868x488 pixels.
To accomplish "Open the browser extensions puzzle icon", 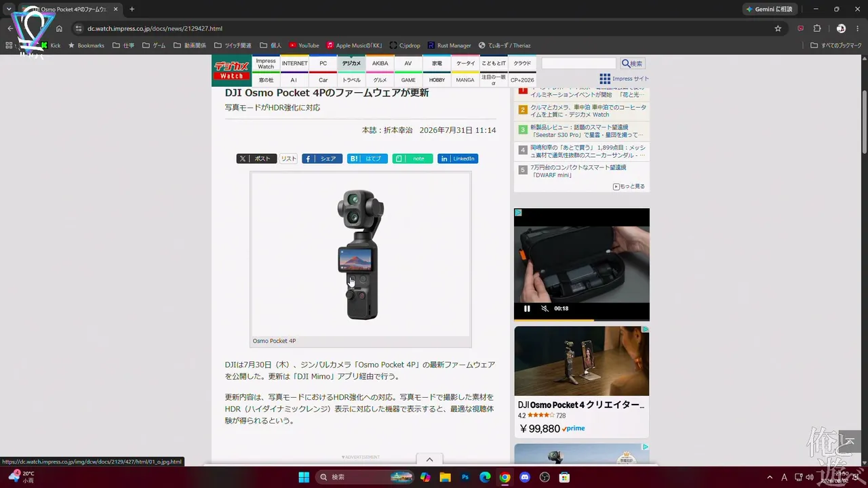I will 817,28.
